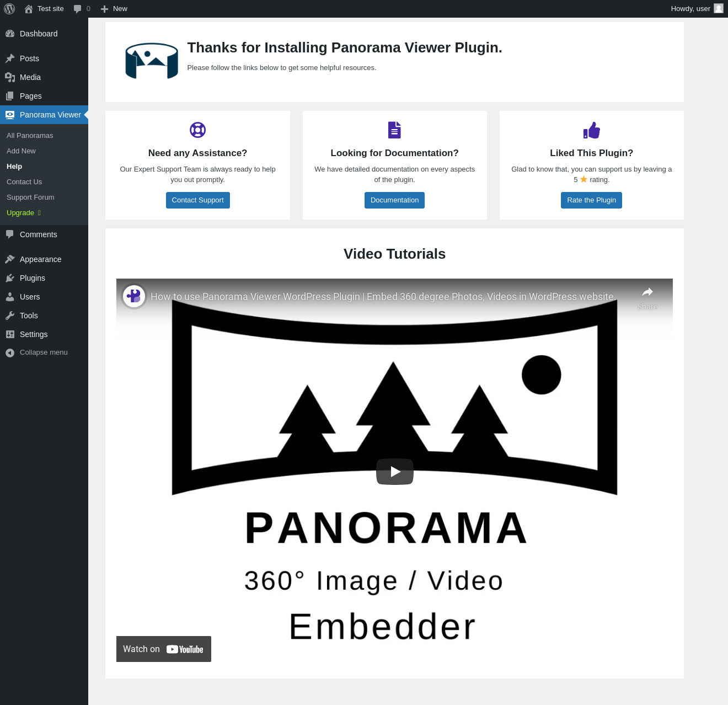Viewport: 728px width, 705px height.
Task: Click the YouTube channel avatar
Action: [x=134, y=297]
